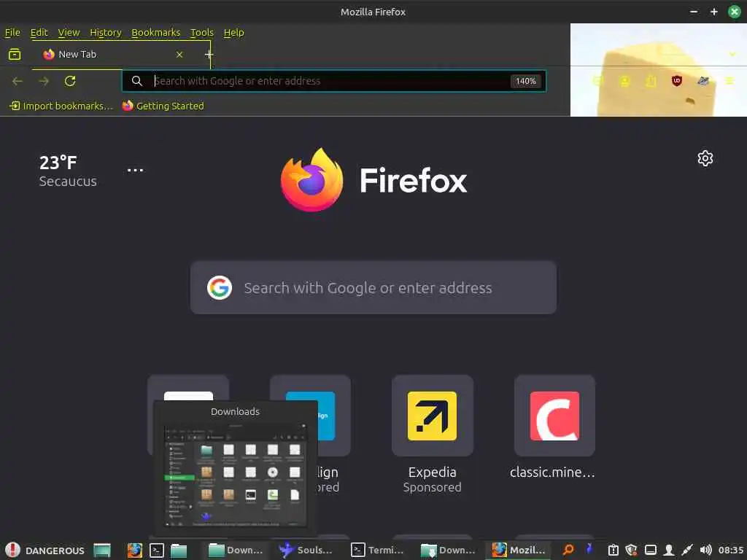Image resolution: width=747 pixels, height=560 pixels.
Task: Click the red exclamation menu icon
Action: (x=13, y=550)
